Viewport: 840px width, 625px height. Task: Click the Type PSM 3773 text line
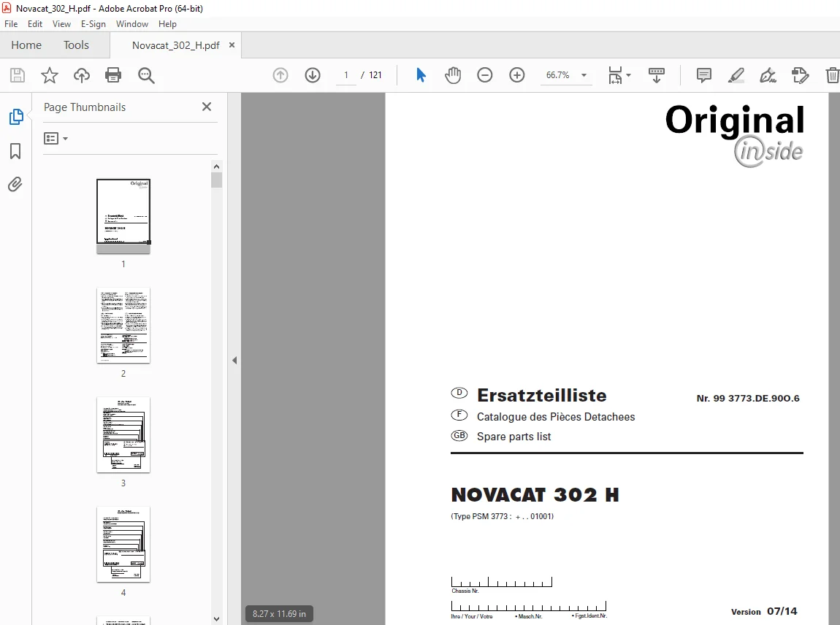tap(502, 516)
